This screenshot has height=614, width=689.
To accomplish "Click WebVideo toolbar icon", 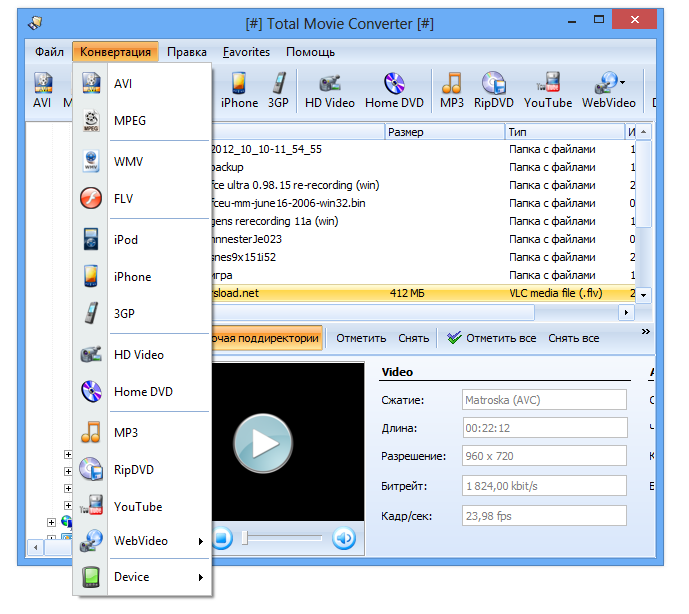I will 606,90.
